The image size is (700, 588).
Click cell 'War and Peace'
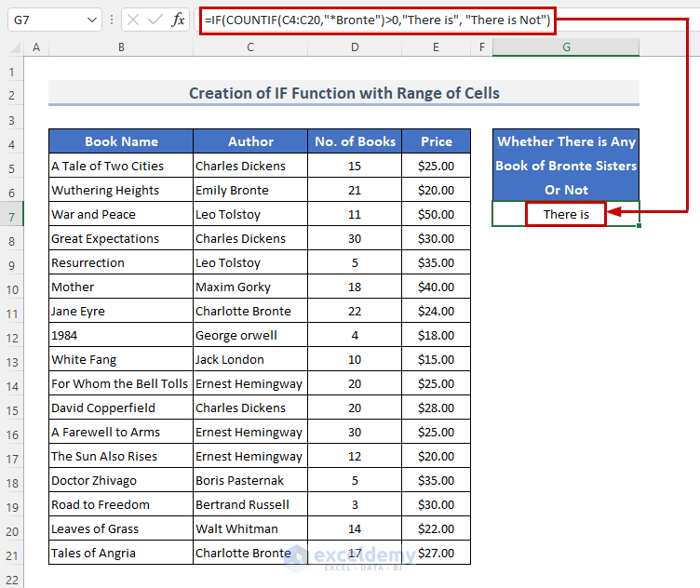pos(121,214)
